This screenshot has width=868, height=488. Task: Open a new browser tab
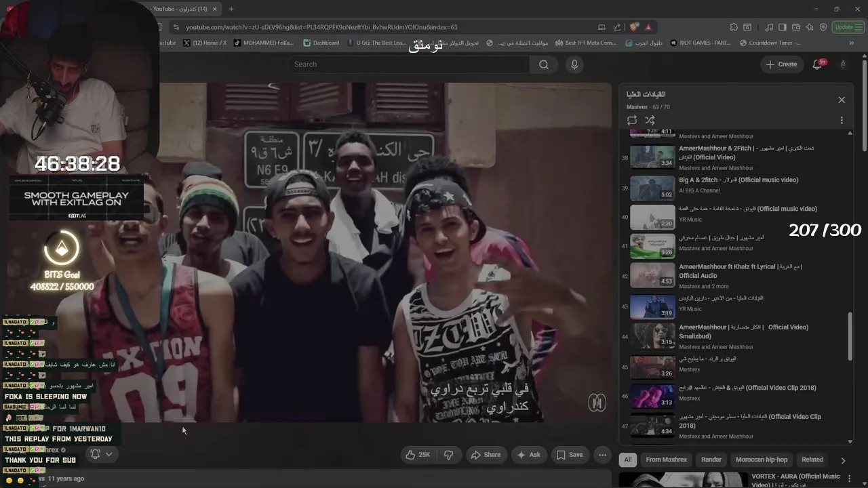pyautogui.click(x=231, y=9)
